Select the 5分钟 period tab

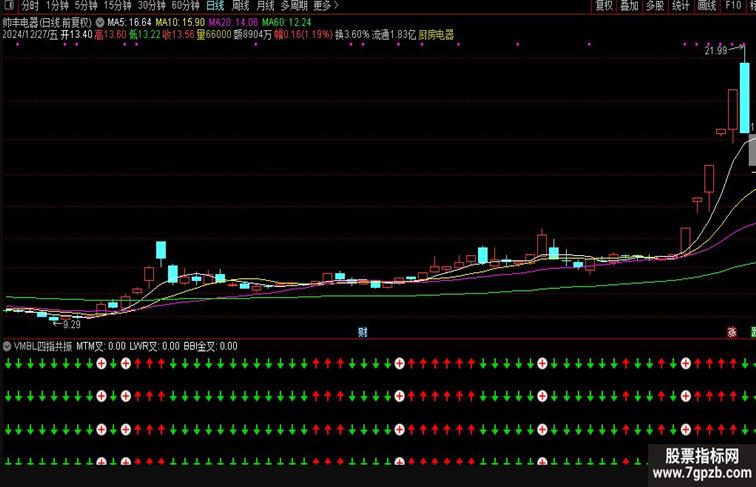[x=86, y=6]
